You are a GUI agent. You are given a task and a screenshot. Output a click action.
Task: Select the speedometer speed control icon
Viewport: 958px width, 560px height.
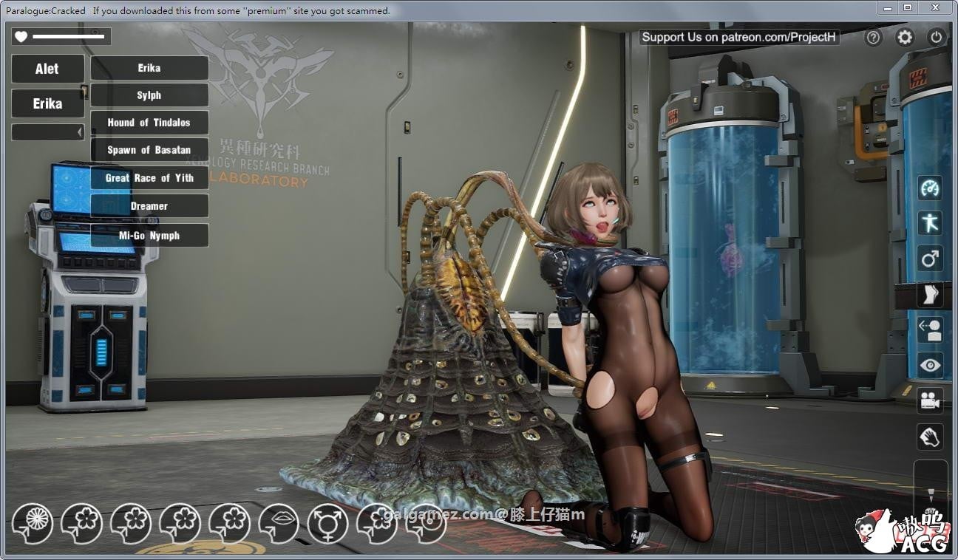tap(930, 188)
